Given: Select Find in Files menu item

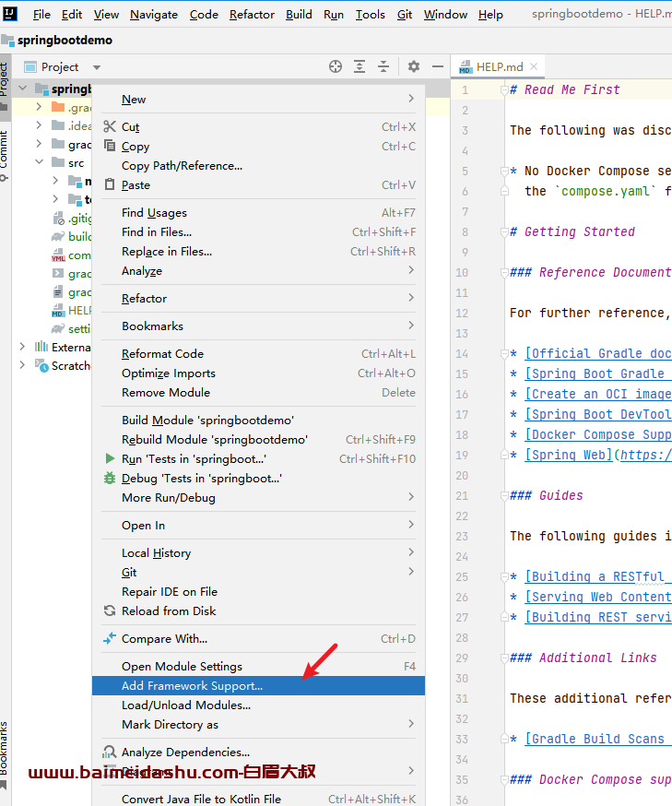Looking at the screenshot, I should (258, 231).
